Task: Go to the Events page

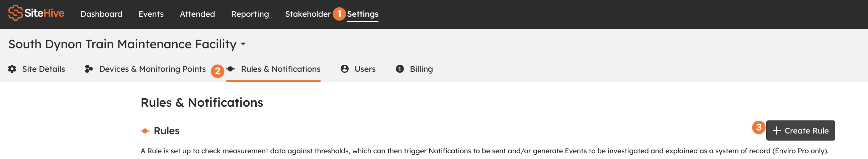Action: [151, 14]
